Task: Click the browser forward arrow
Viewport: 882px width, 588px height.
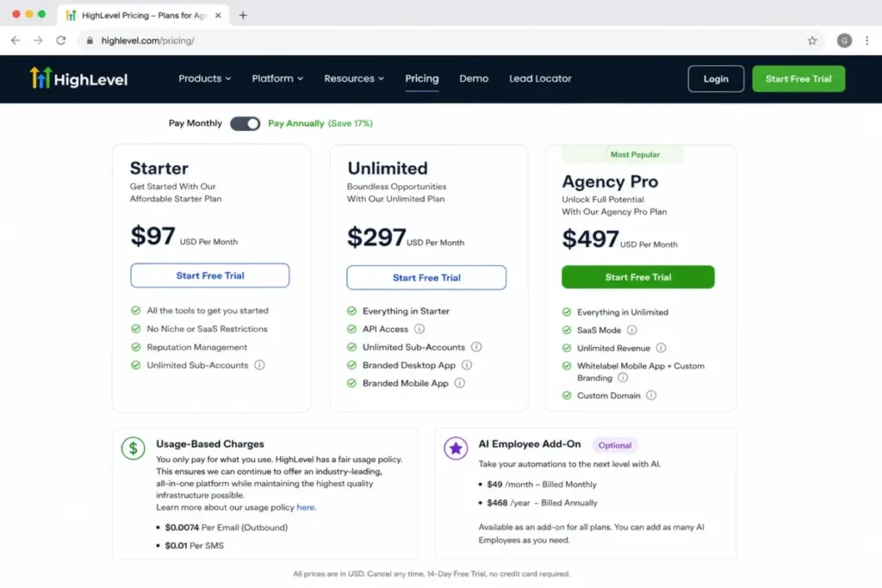Action: [38, 40]
